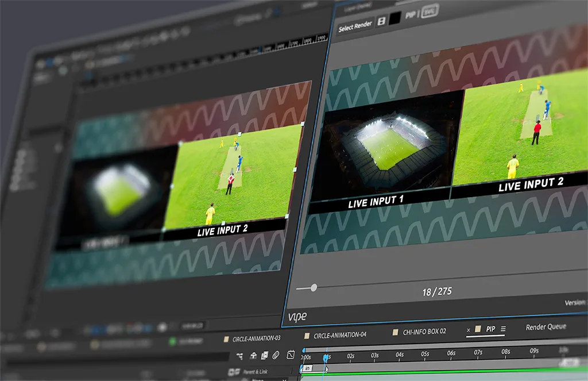
Task: Click the vipe logo in plugin panel
Action: (x=296, y=317)
